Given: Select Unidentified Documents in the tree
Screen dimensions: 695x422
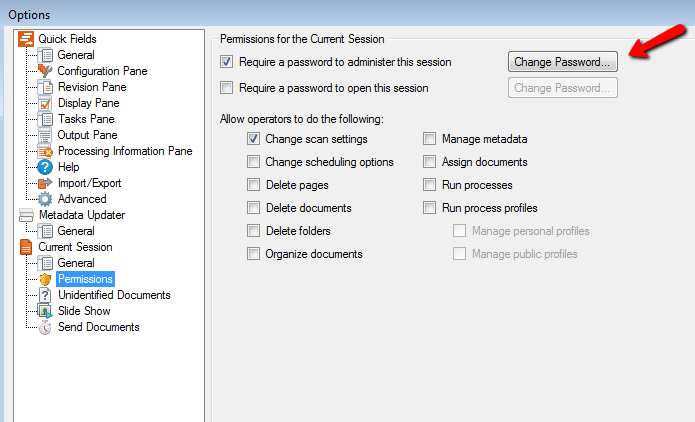Looking at the screenshot, I should [114, 295].
